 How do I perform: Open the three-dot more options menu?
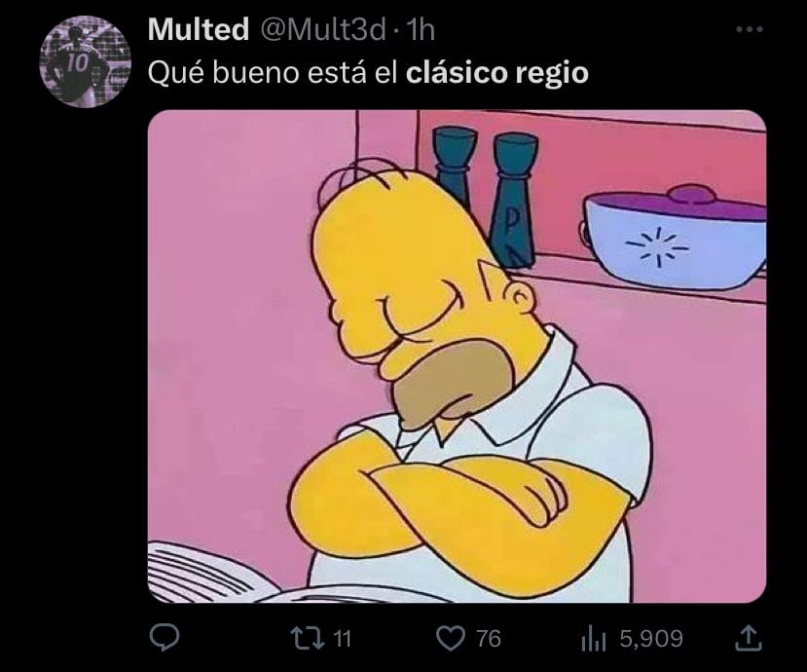click(x=750, y=30)
